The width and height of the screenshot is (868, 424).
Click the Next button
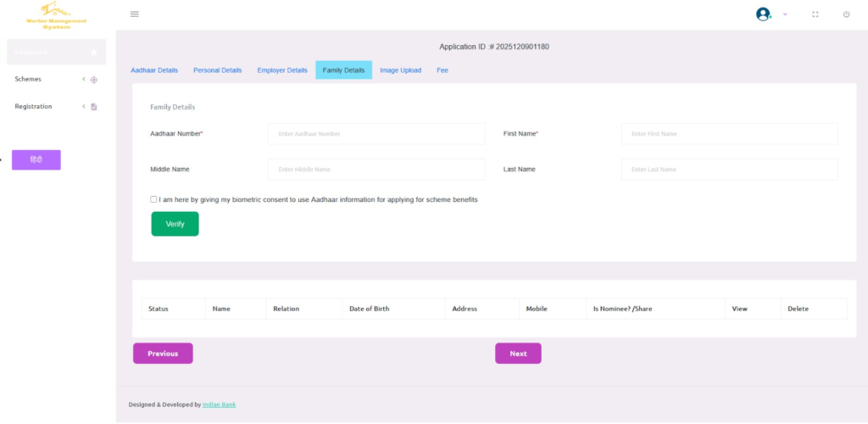pos(518,354)
